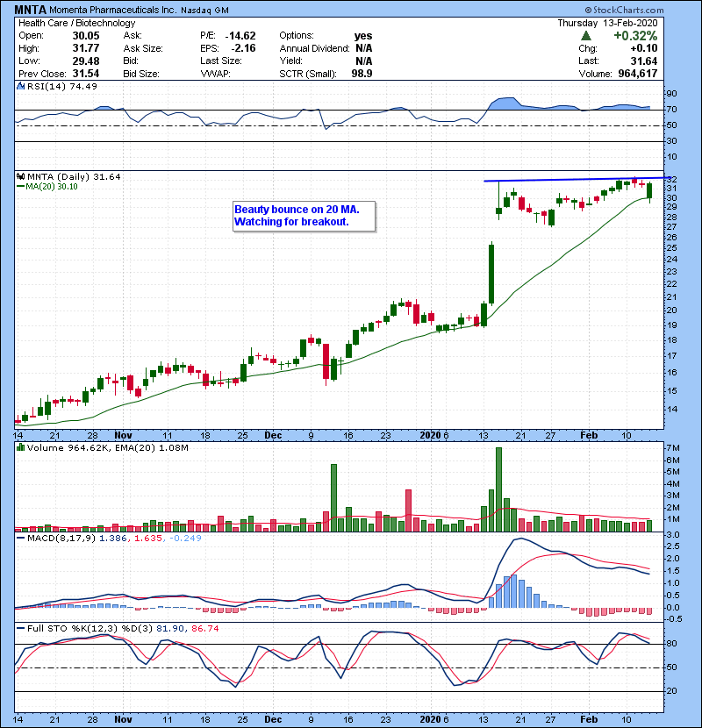Click the Annual Dividend N/A value

pos(364,48)
